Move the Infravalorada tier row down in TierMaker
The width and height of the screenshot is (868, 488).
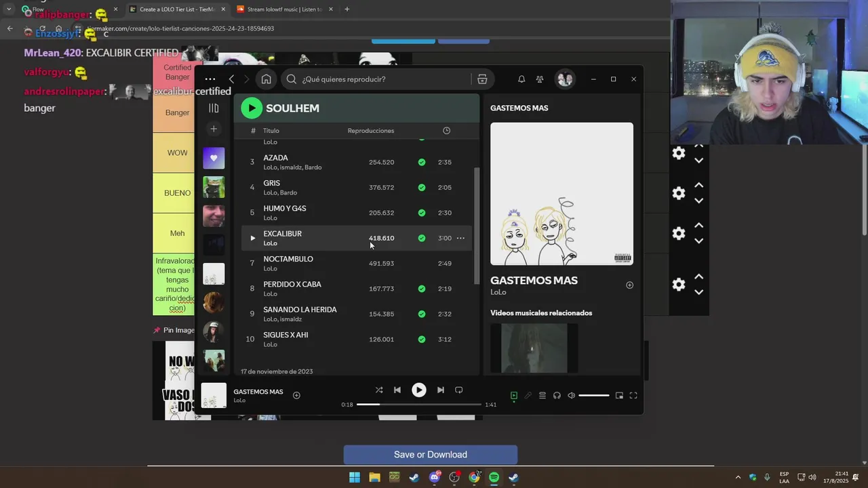[698, 292]
